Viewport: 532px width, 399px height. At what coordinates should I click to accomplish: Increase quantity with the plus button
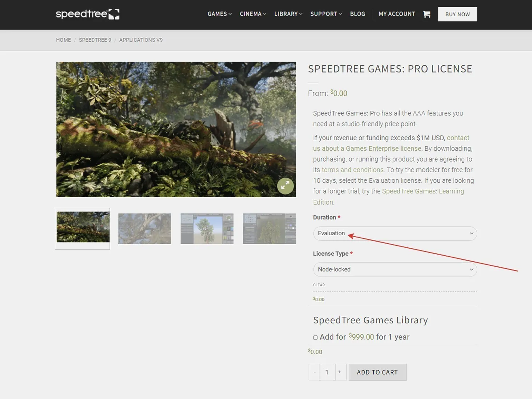pyautogui.click(x=340, y=372)
